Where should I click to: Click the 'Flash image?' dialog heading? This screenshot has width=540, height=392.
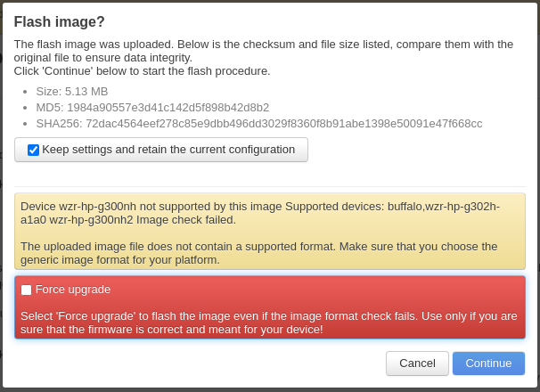[x=60, y=21]
